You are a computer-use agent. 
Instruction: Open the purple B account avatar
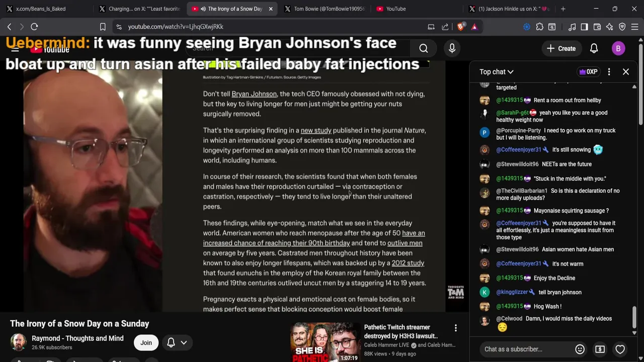tap(618, 48)
